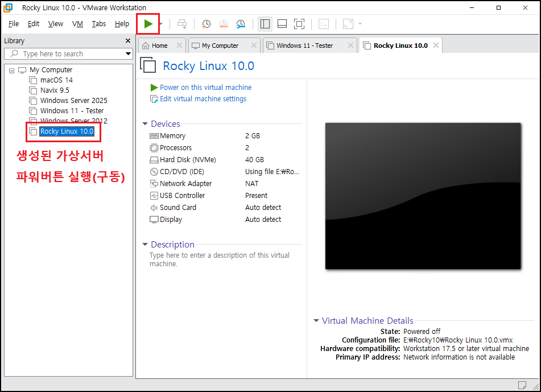The width and height of the screenshot is (541, 392).
Task: Click the Sound Card device icon
Action: click(x=154, y=208)
